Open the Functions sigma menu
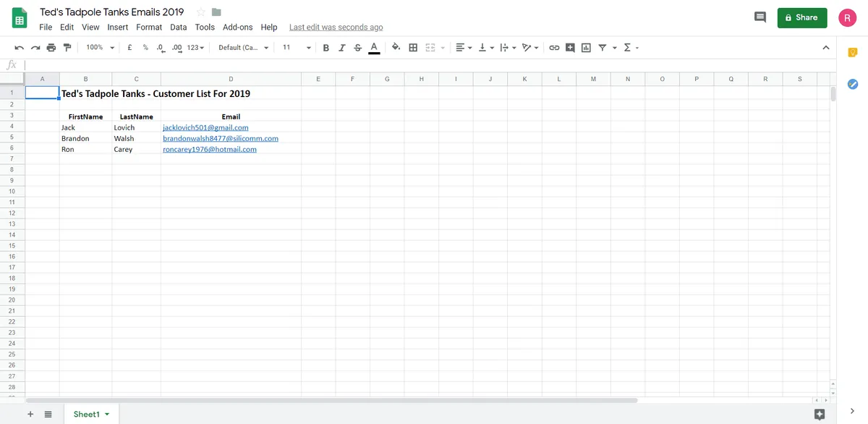Image resolution: width=868 pixels, height=424 pixels. 627,48
